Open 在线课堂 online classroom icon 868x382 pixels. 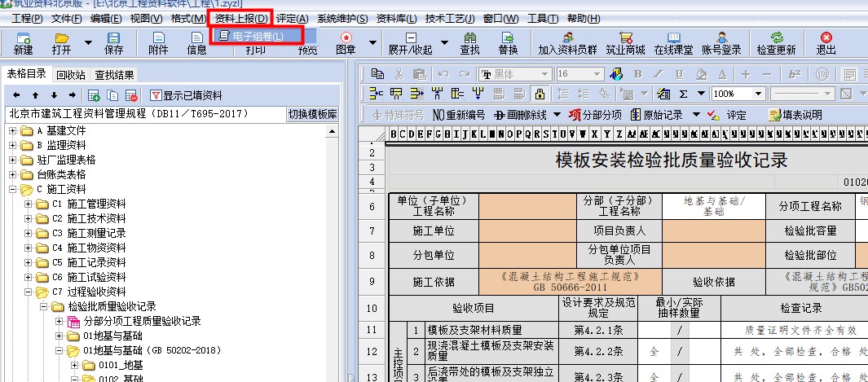(x=673, y=42)
